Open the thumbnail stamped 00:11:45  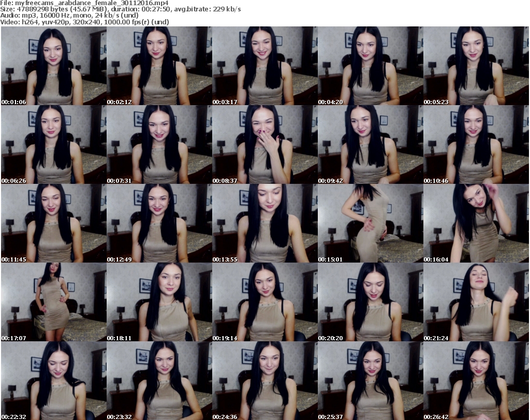click(x=54, y=223)
